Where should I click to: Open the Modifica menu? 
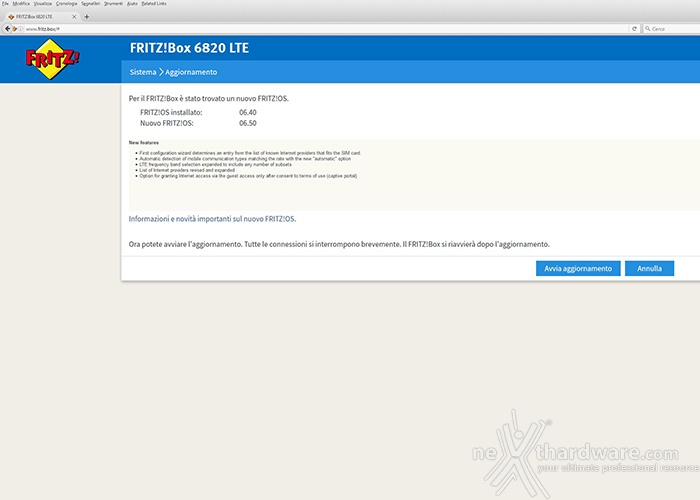(21, 4)
